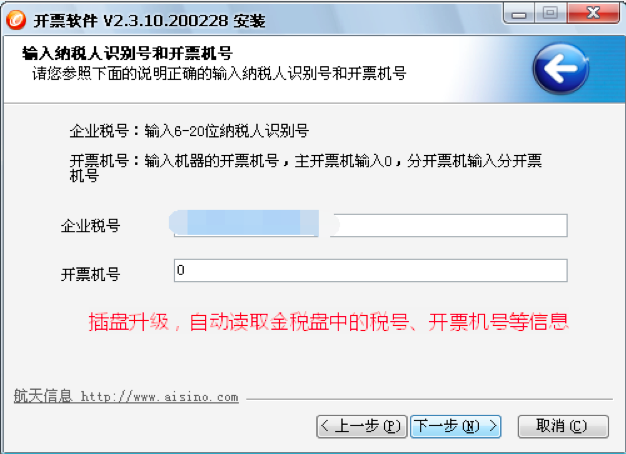Minimize the 开票软件 installer window
The image size is (626, 454).
click(519, 14)
